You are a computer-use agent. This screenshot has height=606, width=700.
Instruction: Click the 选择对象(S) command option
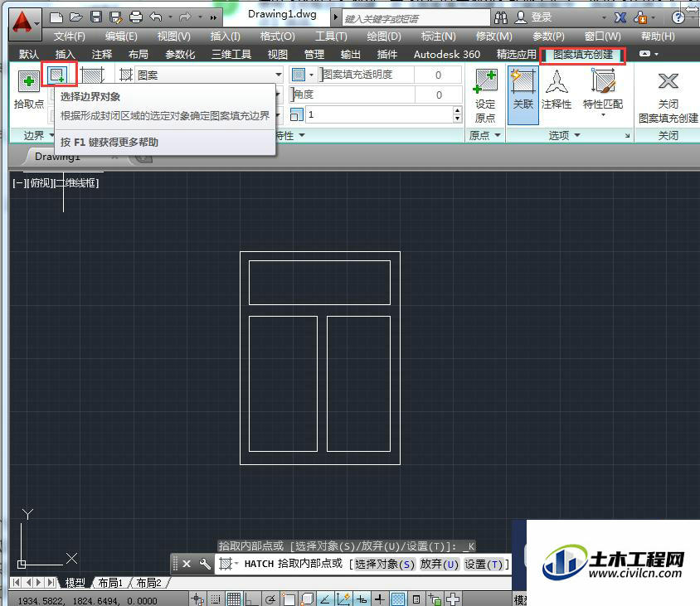point(385,565)
